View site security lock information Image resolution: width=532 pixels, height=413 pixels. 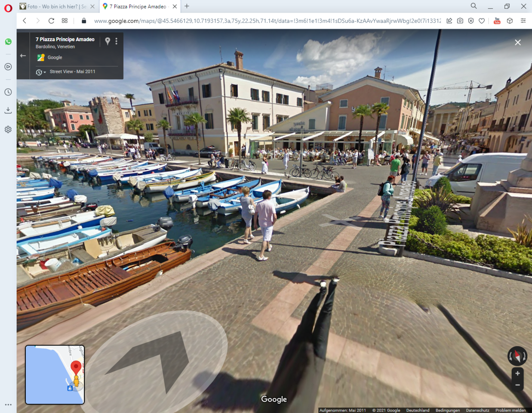pyautogui.click(x=84, y=21)
